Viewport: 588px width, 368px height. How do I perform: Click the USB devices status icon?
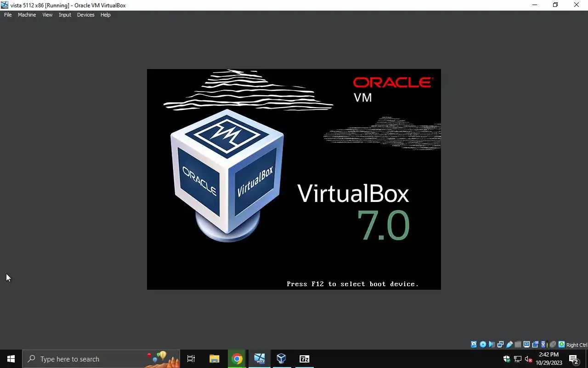pyautogui.click(x=509, y=345)
